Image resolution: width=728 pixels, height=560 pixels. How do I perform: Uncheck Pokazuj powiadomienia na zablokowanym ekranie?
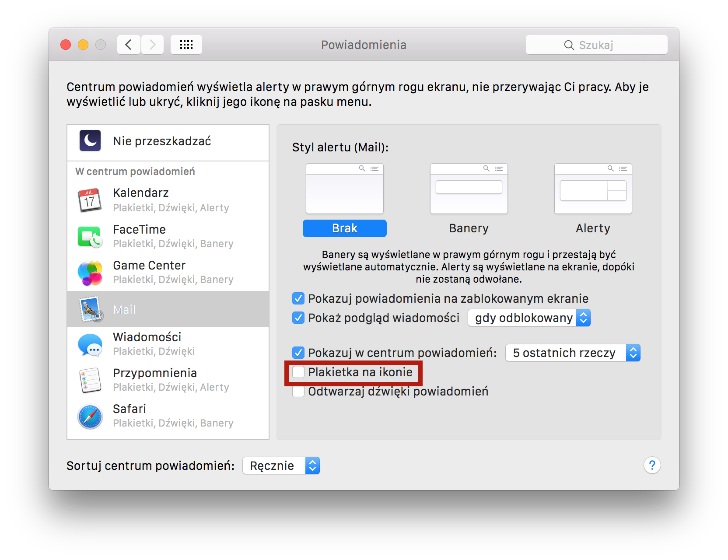(x=298, y=299)
